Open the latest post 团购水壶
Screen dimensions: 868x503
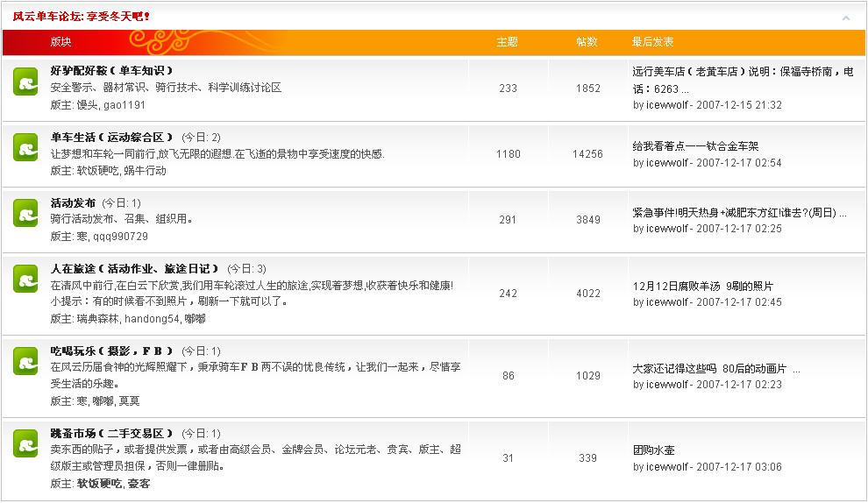pos(653,450)
